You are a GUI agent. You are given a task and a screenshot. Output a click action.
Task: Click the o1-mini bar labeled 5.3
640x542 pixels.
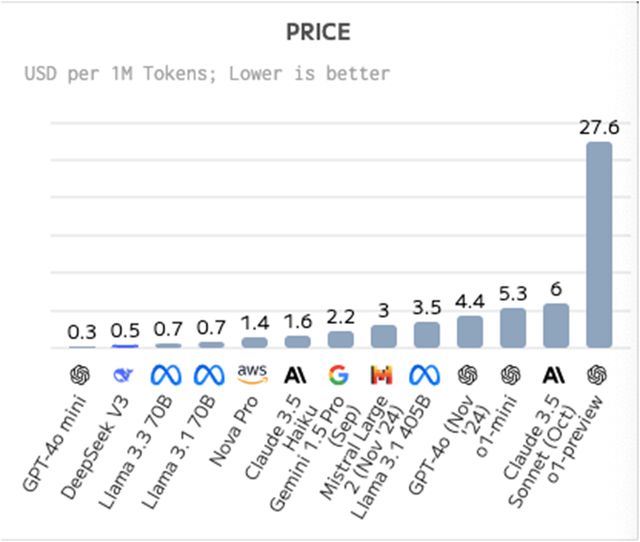tap(512, 328)
